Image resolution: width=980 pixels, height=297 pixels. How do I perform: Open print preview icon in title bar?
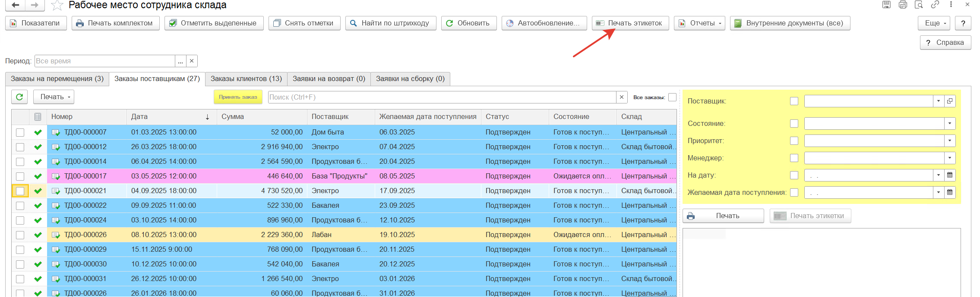pyautogui.click(x=919, y=5)
